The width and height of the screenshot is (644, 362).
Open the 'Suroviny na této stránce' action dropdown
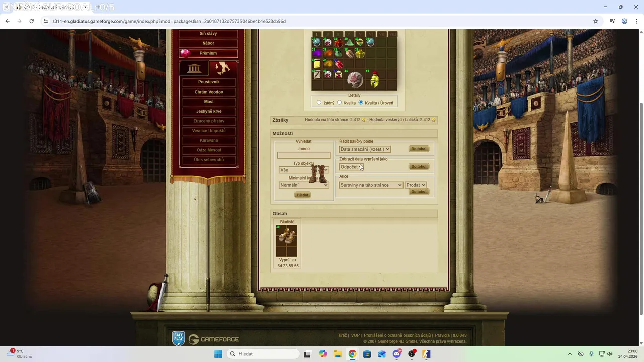[x=371, y=185]
